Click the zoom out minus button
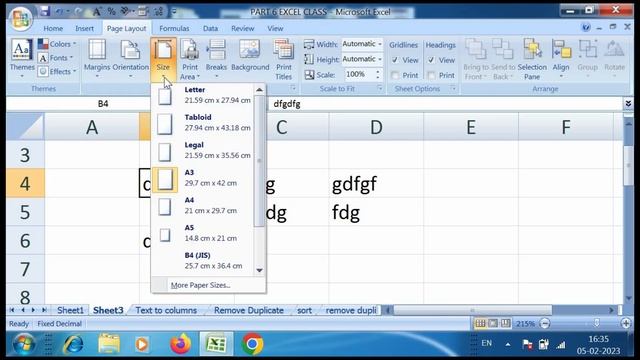The width and height of the screenshot is (640, 360). click(x=544, y=324)
